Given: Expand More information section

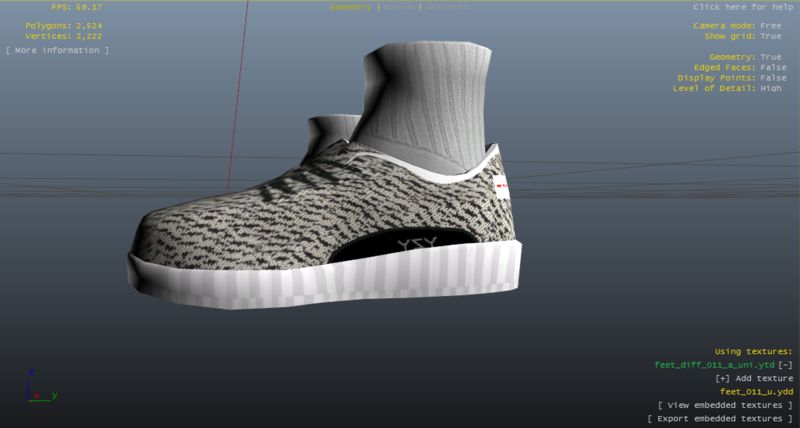Looking at the screenshot, I should click(x=57, y=50).
